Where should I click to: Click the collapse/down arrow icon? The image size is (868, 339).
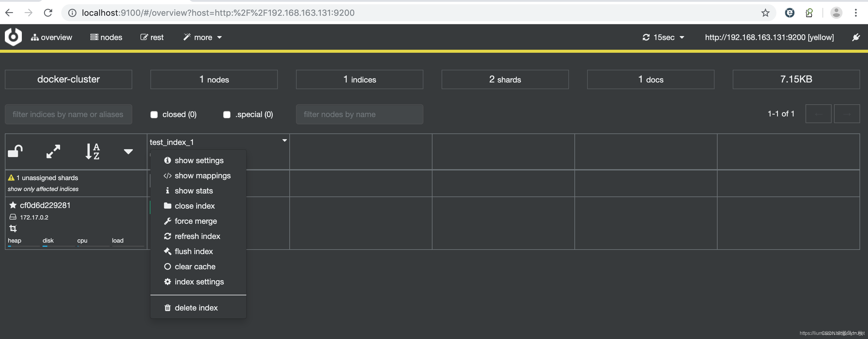(x=128, y=152)
